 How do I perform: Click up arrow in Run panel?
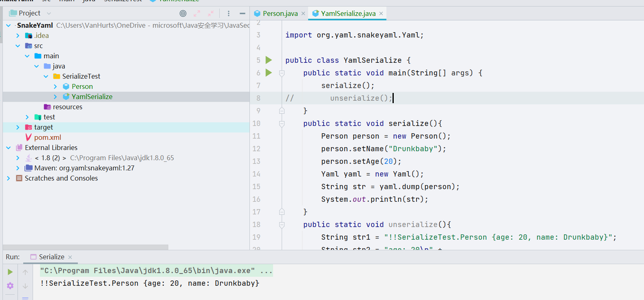pos(25,272)
